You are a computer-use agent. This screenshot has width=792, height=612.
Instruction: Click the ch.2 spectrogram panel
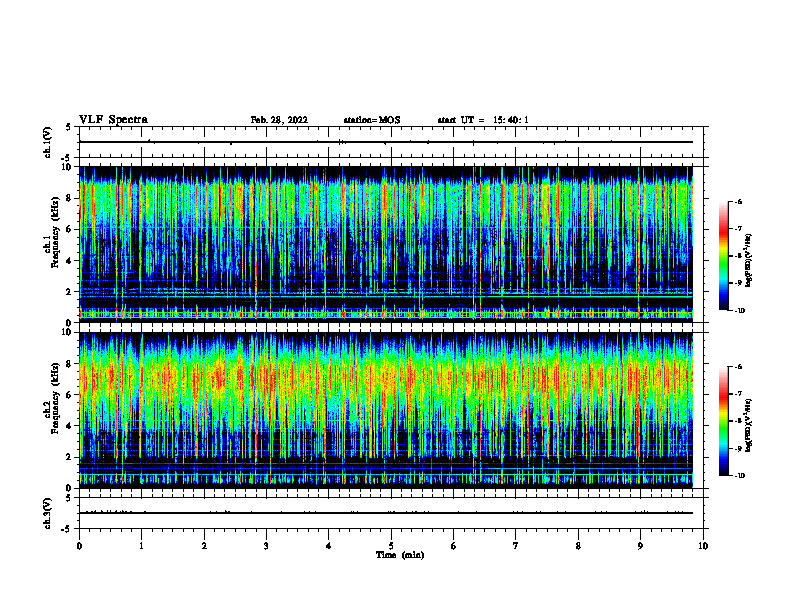(x=386, y=410)
